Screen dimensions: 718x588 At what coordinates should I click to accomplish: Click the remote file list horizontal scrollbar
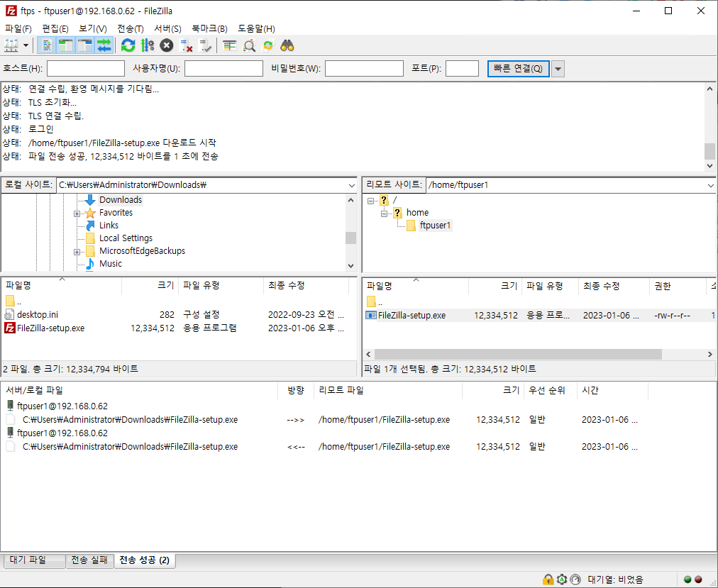[518, 354]
